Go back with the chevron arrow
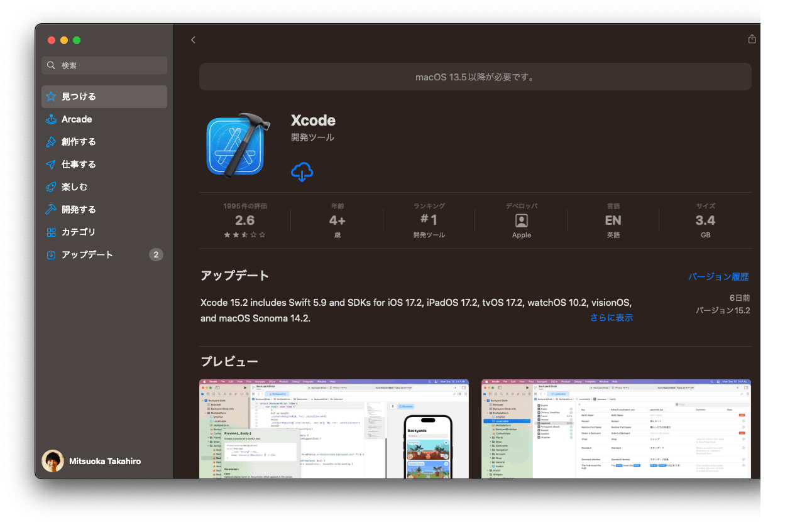This screenshot has width=812, height=525. point(193,40)
